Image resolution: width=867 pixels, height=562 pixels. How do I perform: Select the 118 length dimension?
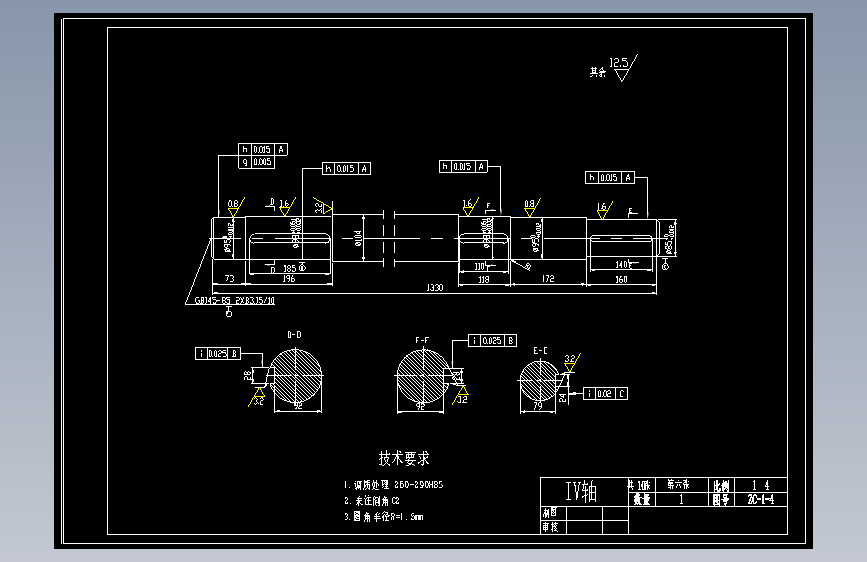(x=484, y=279)
